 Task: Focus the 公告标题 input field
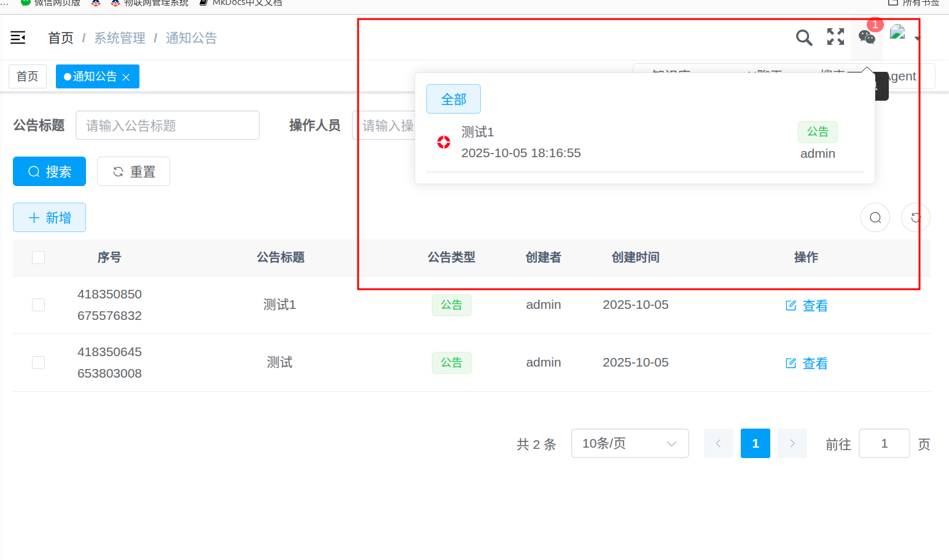pos(167,126)
